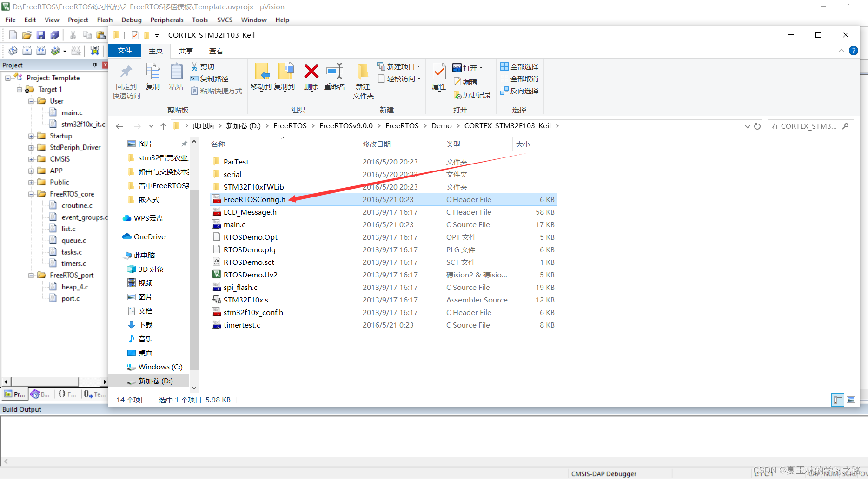Click History (历史记录) in the ribbon
The image size is (868, 479).
coord(472,95)
